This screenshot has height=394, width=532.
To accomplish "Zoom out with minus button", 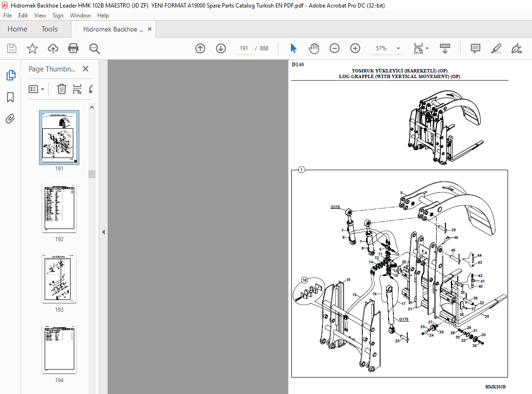I will coord(335,48).
